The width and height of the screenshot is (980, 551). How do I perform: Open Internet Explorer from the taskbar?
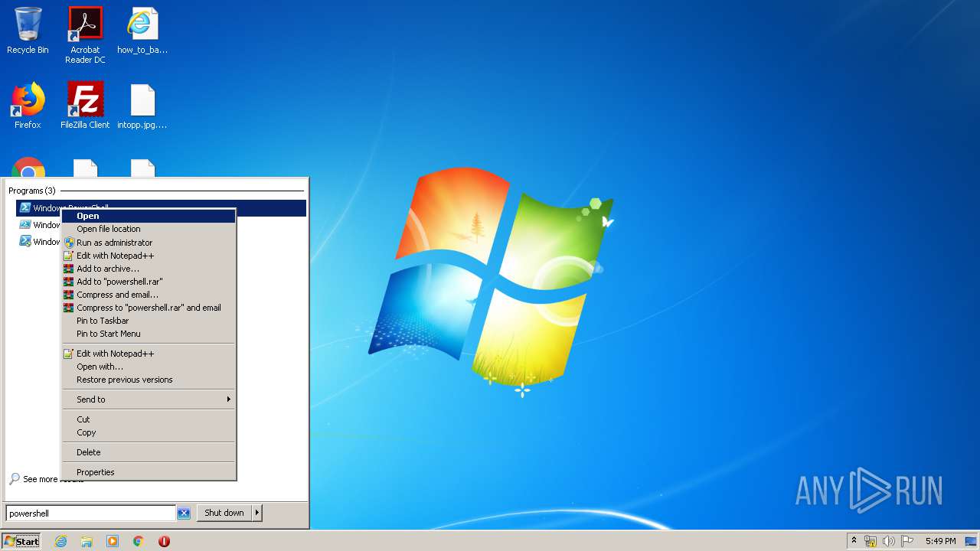(x=60, y=541)
